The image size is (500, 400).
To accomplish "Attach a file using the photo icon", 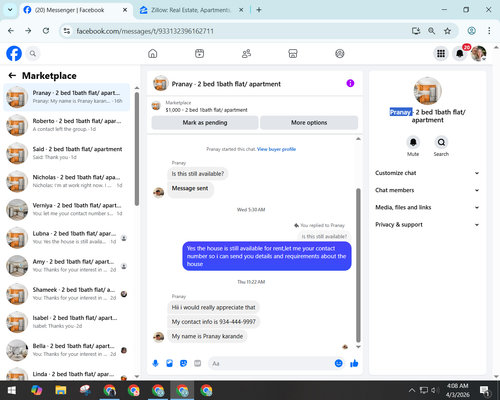I will pyautogui.click(x=169, y=363).
